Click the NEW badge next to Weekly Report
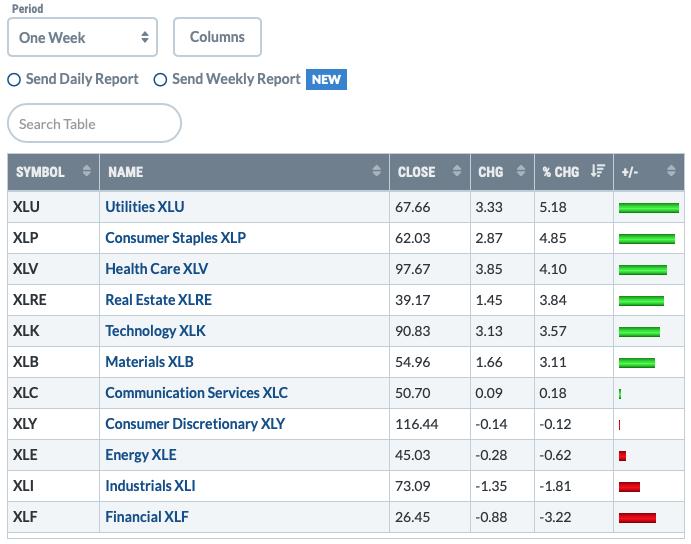 [326, 80]
